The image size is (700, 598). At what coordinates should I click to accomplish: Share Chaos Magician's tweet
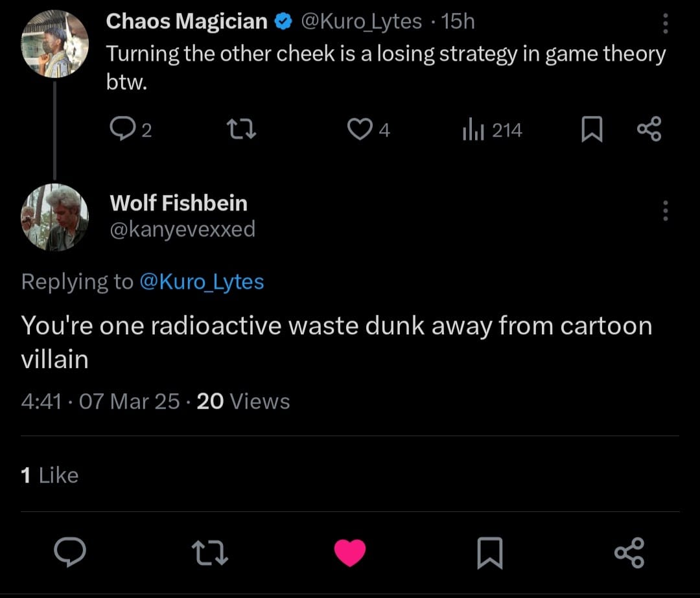pos(649,129)
